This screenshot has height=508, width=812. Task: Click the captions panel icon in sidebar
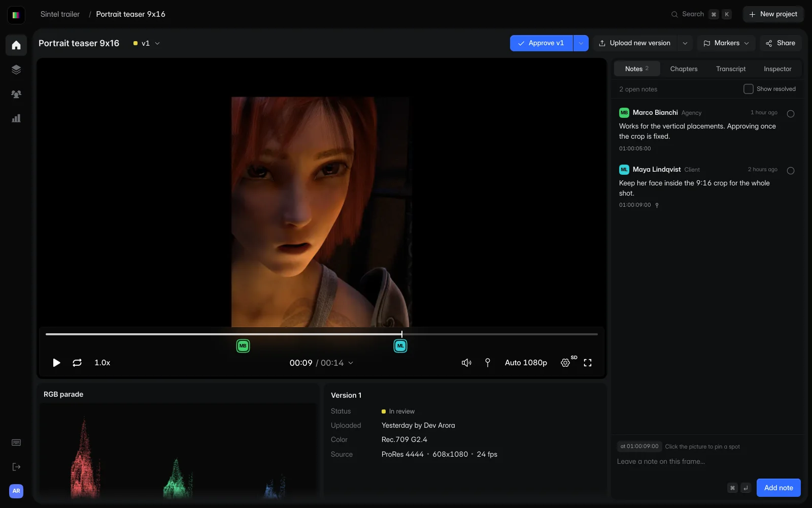pyautogui.click(x=16, y=442)
